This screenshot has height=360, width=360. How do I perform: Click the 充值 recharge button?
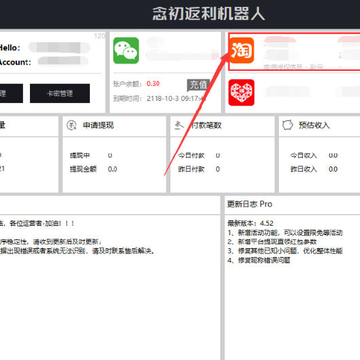click(198, 85)
